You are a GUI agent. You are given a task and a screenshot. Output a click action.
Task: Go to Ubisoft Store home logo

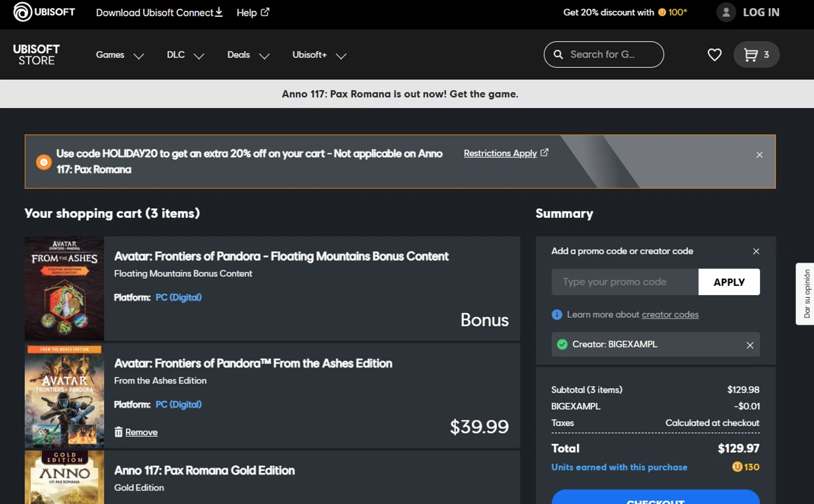pos(36,55)
